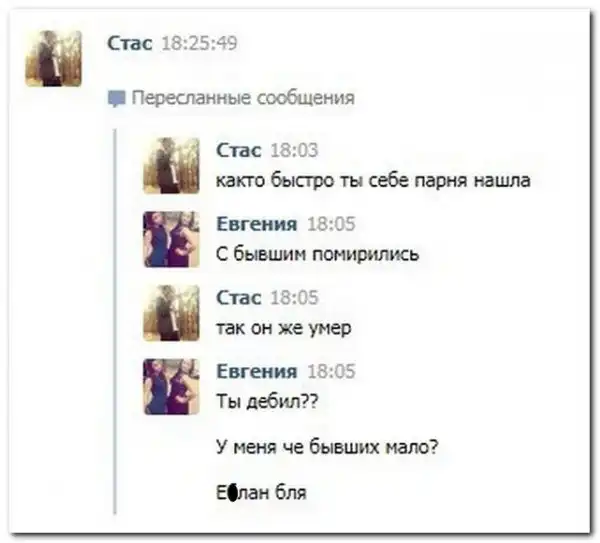Select message С бывшим помирились
This screenshot has width=600, height=543.
[x=318, y=254]
